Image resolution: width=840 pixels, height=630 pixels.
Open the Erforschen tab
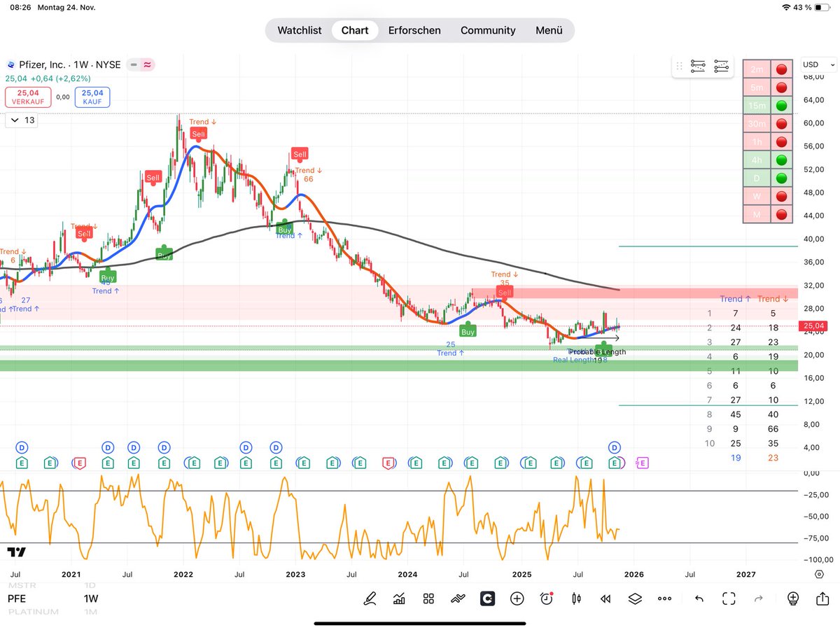(x=414, y=30)
